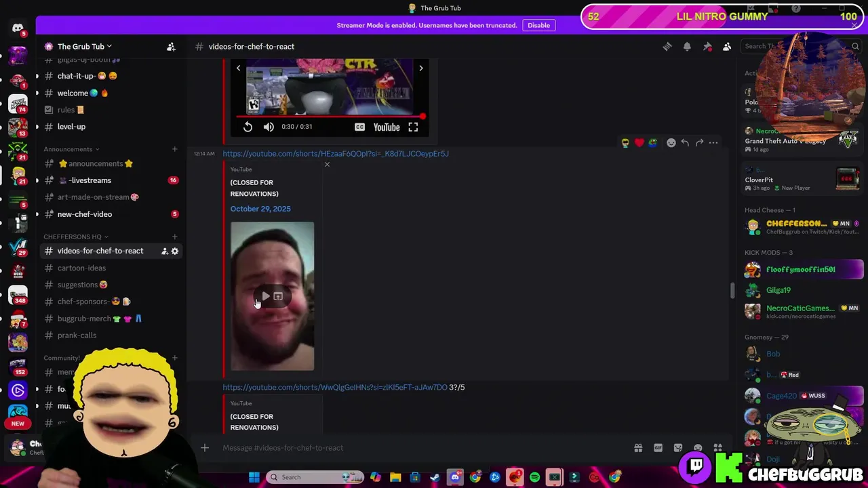
Task: Add red heart reaction to message
Action: (x=639, y=142)
